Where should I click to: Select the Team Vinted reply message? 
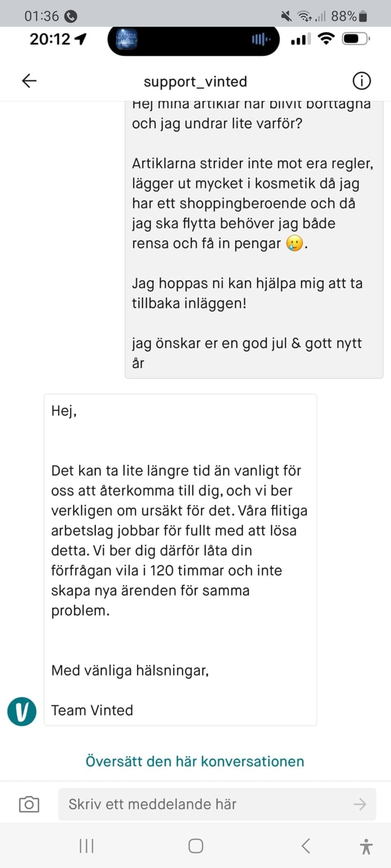tap(180, 559)
